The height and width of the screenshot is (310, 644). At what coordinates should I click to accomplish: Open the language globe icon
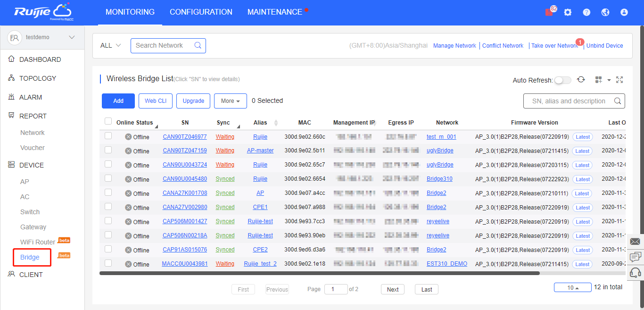click(605, 12)
